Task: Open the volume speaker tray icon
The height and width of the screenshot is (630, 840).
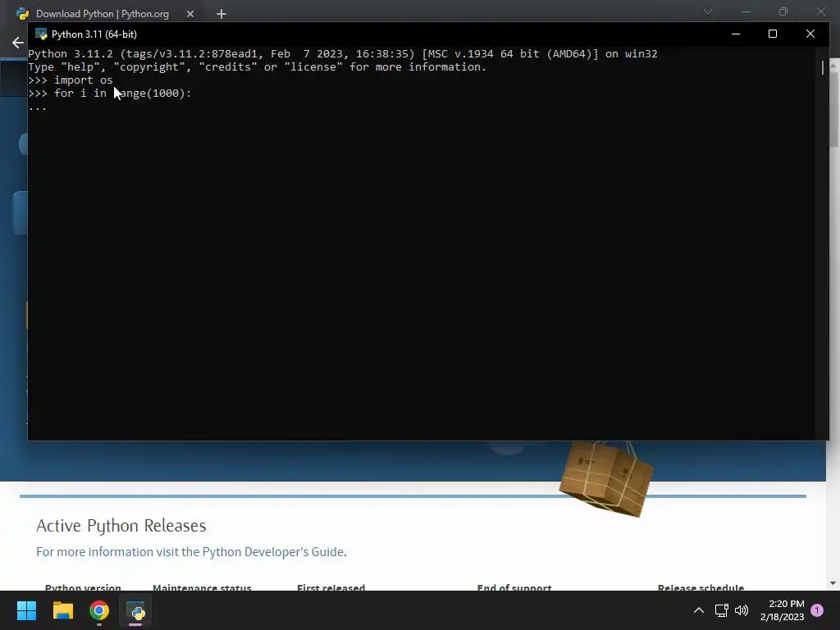Action: [x=742, y=610]
